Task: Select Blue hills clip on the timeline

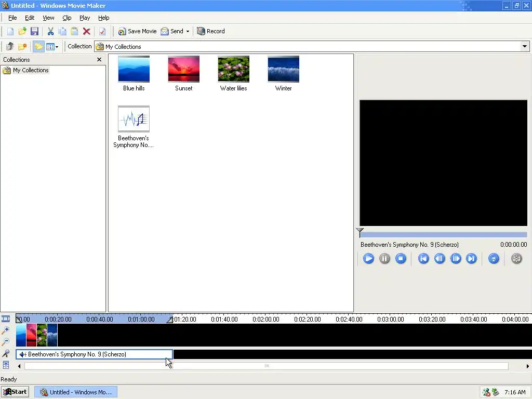Action: (x=21, y=335)
